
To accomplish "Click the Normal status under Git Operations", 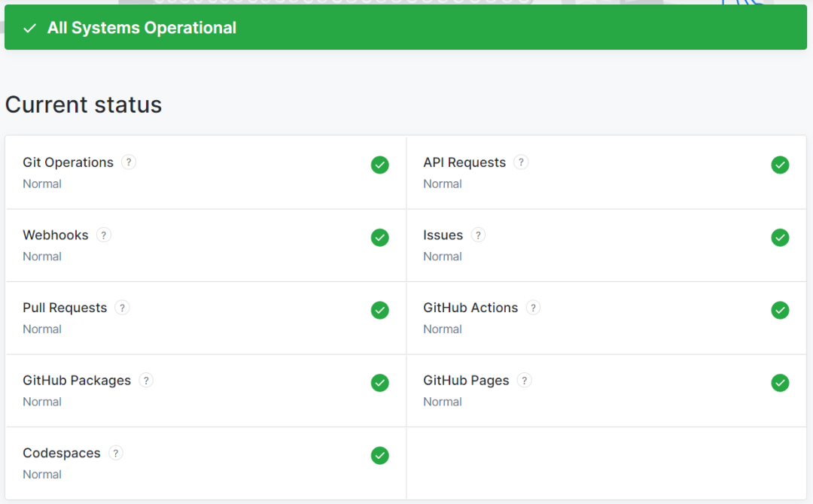I will pyautogui.click(x=42, y=184).
